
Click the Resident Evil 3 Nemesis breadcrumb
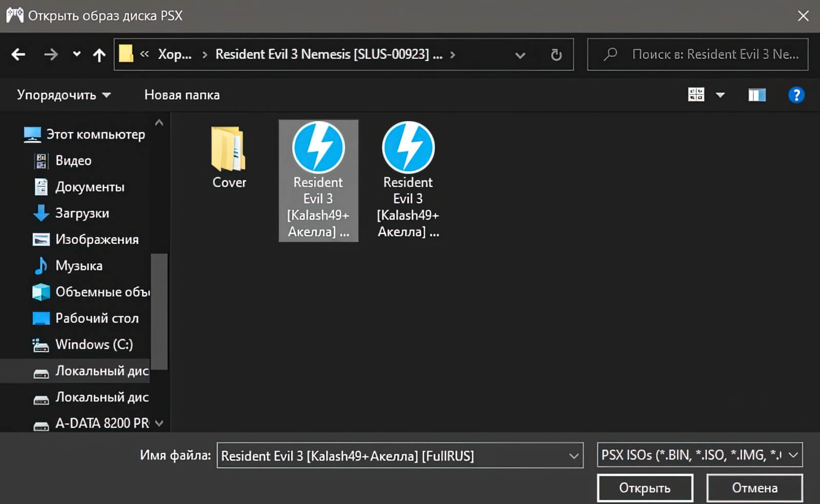[x=329, y=54]
